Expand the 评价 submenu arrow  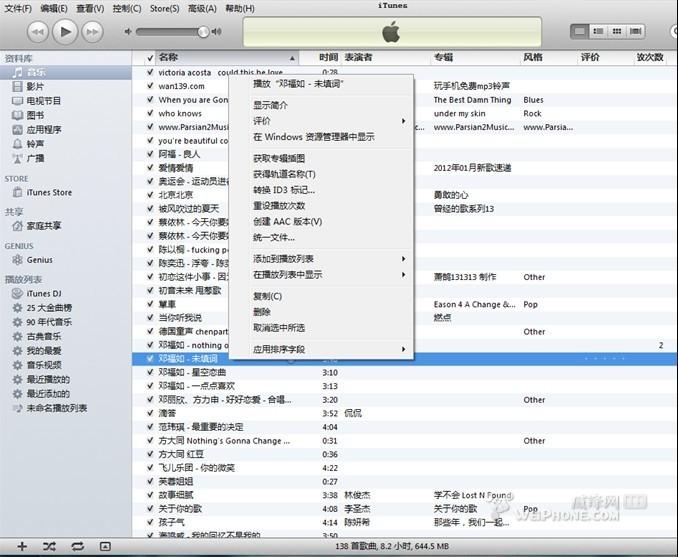[x=403, y=121]
